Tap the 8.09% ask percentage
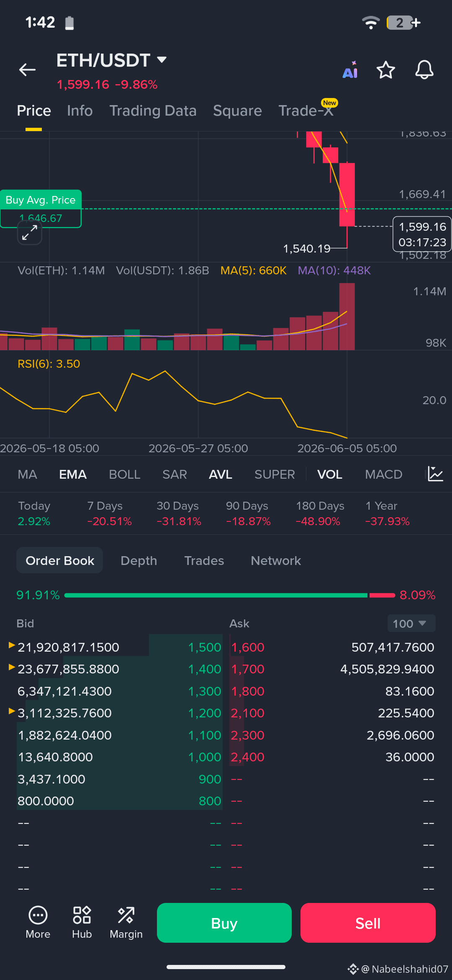The image size is (452, 980). tap(418, 595)
